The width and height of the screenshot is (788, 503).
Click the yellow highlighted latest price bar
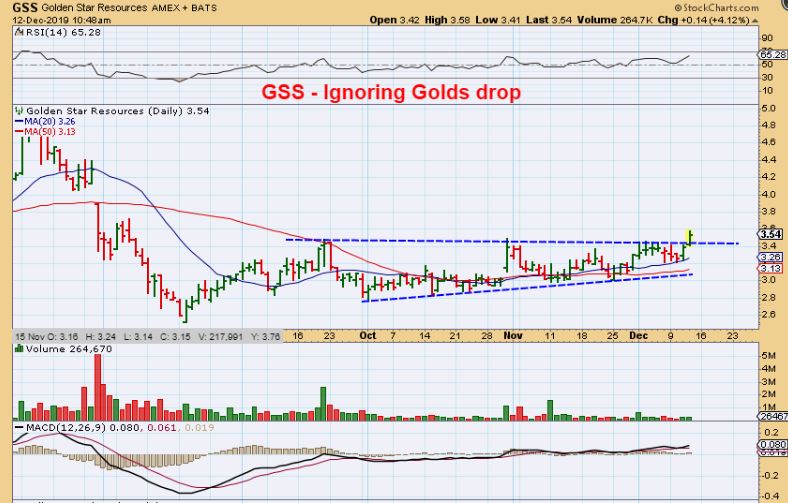(690, 237)
